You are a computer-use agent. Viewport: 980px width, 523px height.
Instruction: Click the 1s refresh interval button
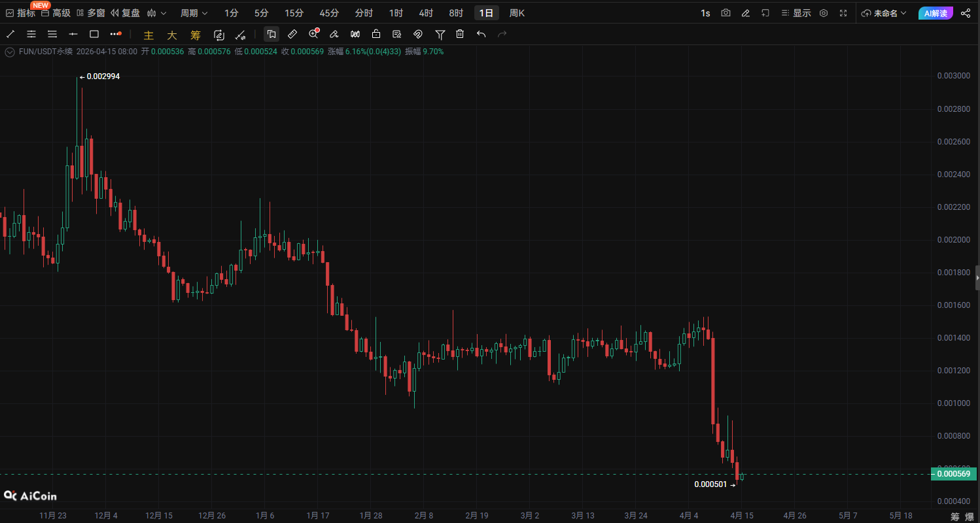point(705,13)
